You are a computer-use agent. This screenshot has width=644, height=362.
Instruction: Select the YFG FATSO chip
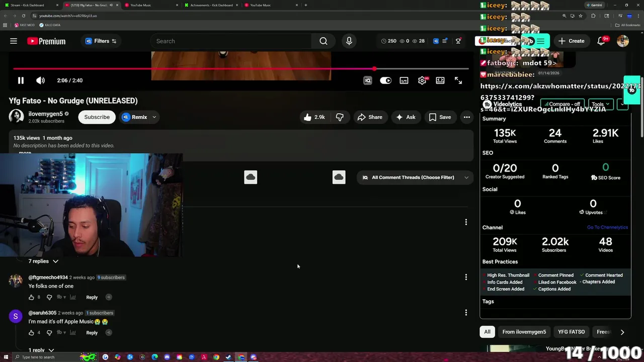571,332
